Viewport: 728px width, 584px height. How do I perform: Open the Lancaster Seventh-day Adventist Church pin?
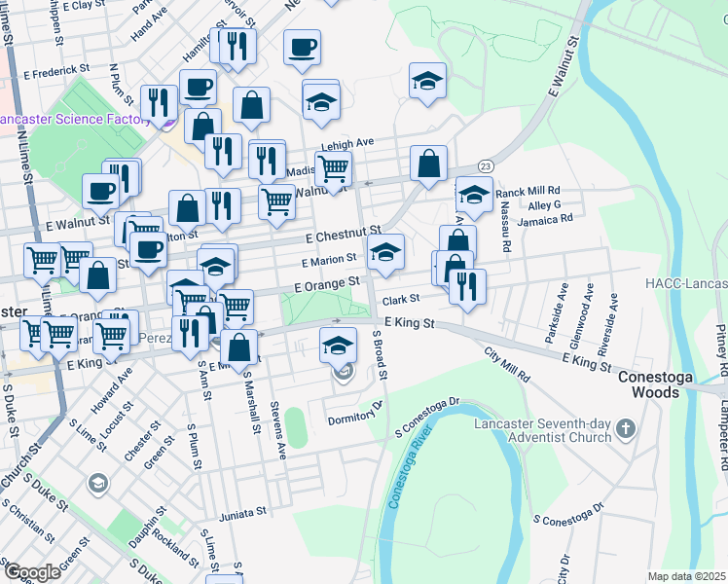(x=626, y=429)
